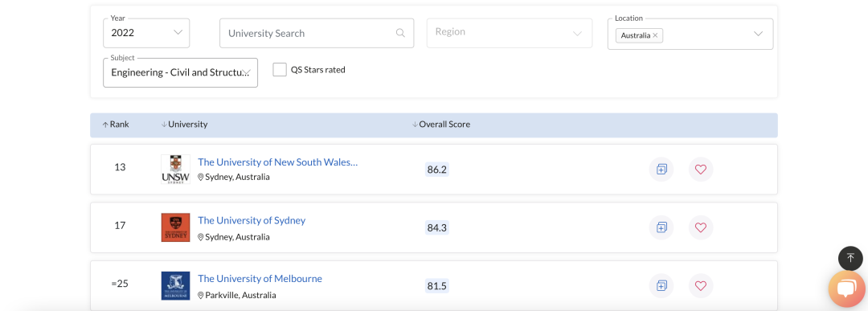The height and width of the screenshot is (311, 868).
Task: Sort by the Overall Score header
Action: (x=441, y=125)
